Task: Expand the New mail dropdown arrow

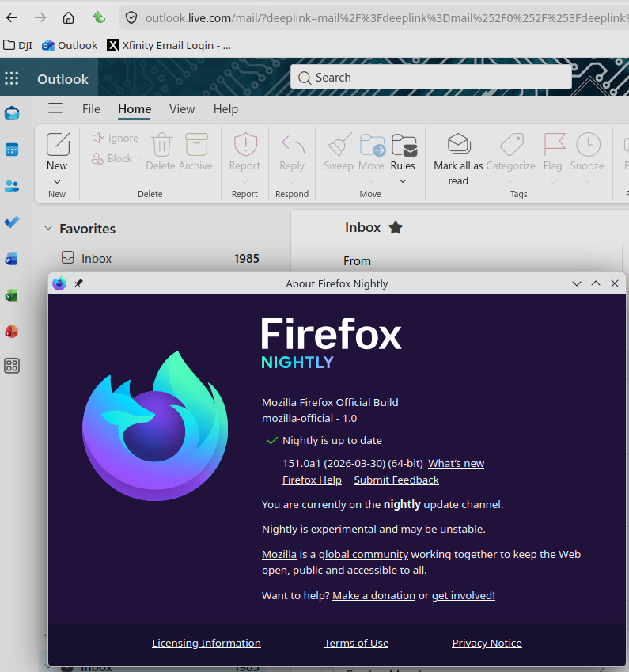Action: (57, 181)
